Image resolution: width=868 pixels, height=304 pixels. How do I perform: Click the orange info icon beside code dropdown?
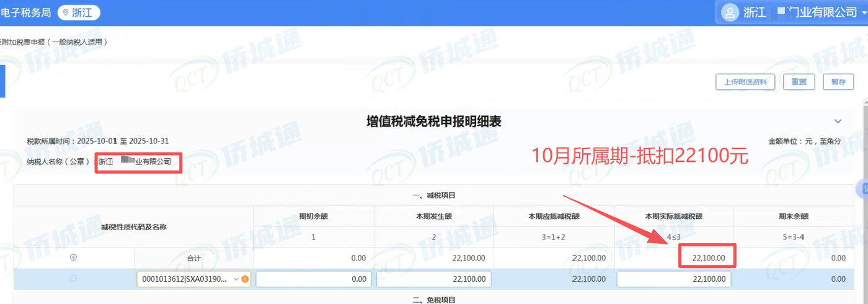245,279
